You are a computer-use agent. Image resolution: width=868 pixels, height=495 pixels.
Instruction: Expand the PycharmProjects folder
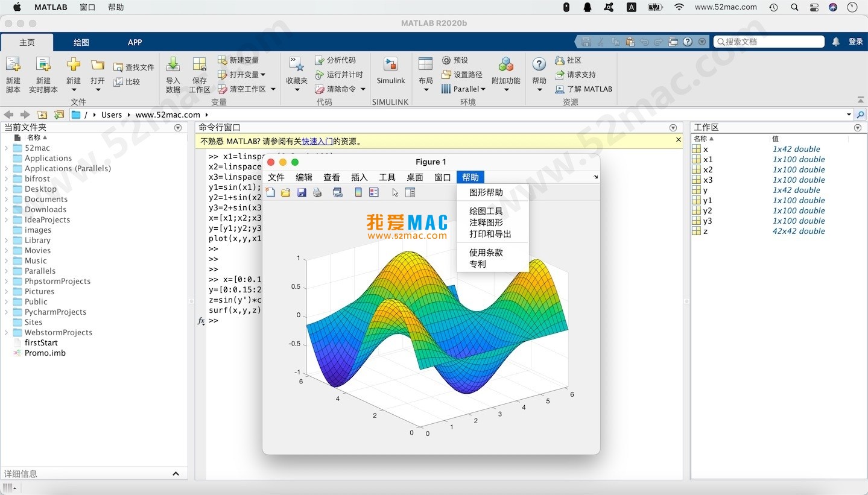[6, 312]
